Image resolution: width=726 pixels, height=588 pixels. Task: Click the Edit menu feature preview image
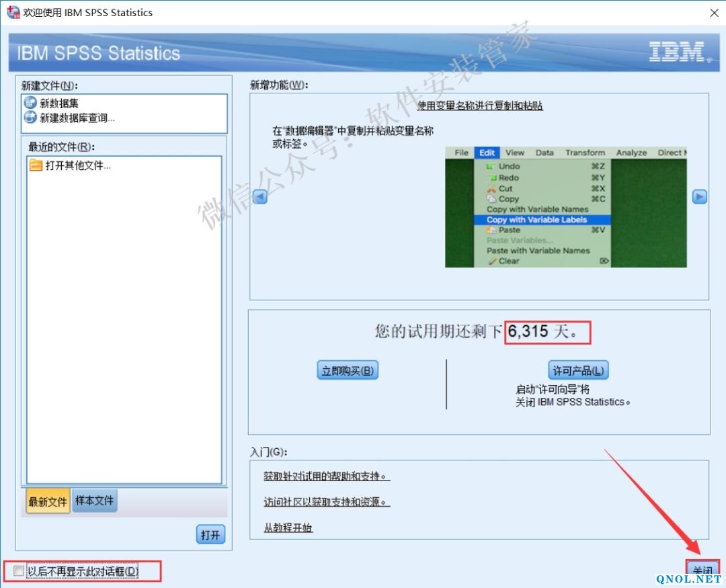[x=566, y=207]
